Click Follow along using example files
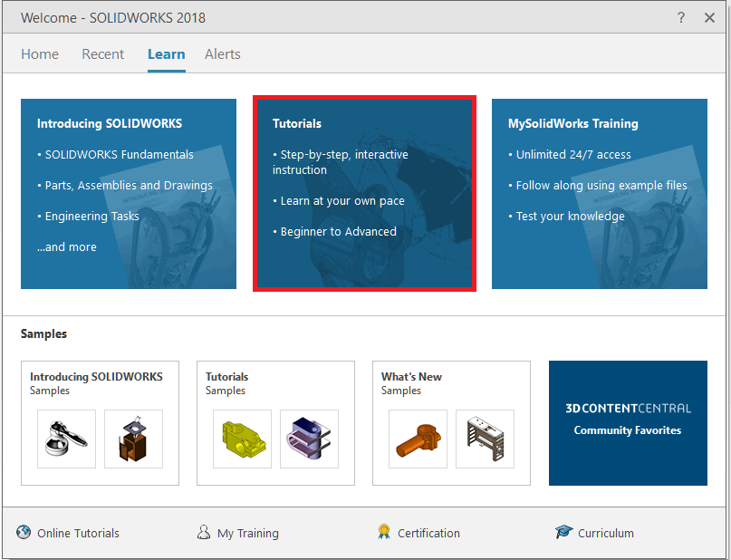 click(x=598, y=186)
